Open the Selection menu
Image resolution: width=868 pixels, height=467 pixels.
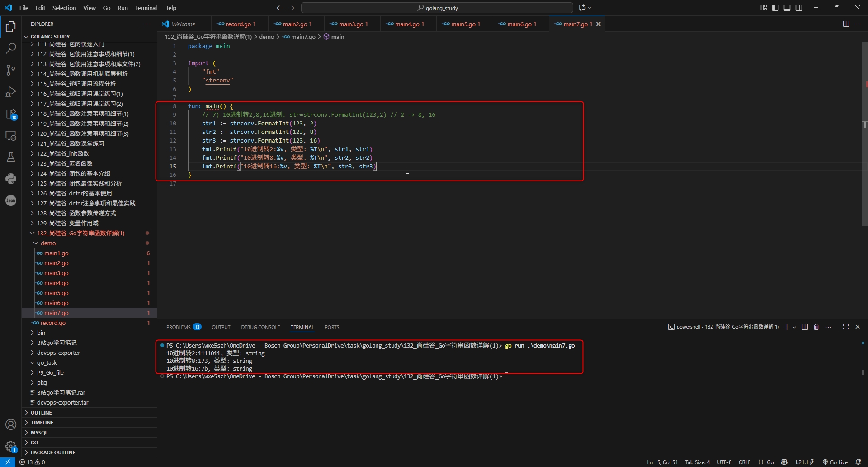(64, 8)
